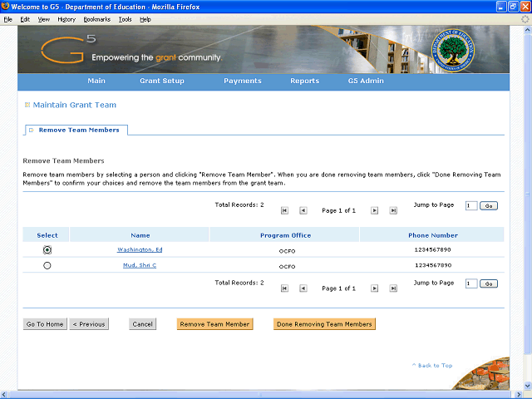Open G5 Admin navigation item
Viewport: 532px width, 399px height.
pyautogui.click(x=366, y=81)
